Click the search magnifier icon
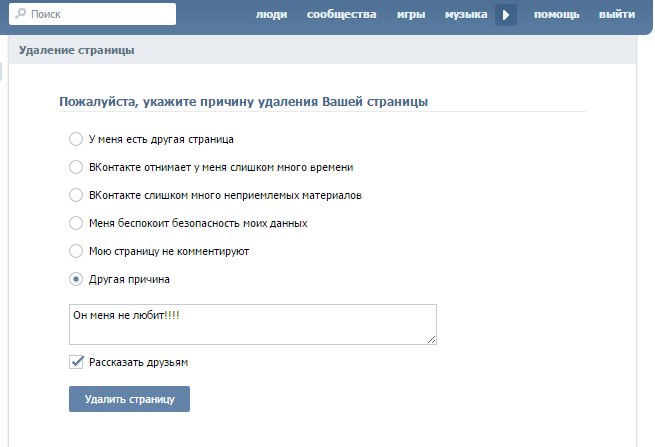The image size is (655, 447). [x=20, y=14]
